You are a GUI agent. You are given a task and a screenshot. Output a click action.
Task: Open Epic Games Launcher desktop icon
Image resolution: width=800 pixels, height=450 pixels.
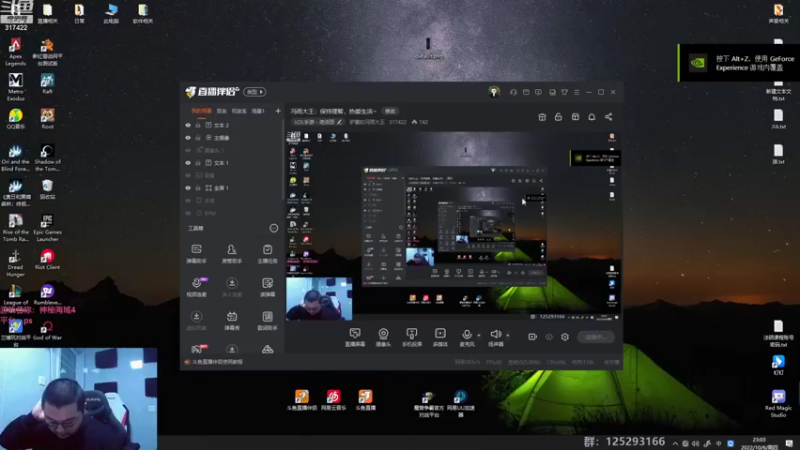(x=47, y=228)
